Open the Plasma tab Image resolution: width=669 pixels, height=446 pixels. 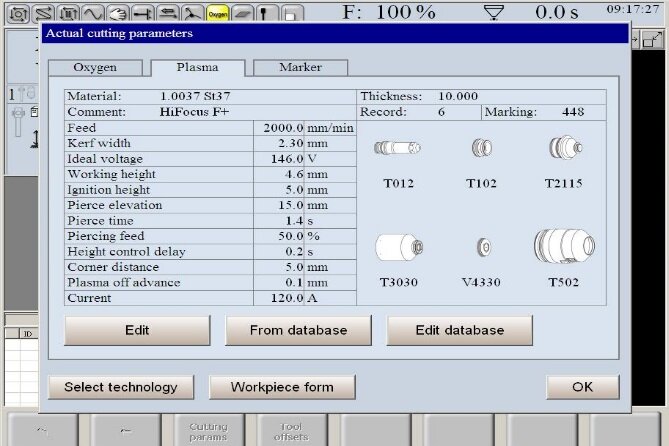click(197, 68)
